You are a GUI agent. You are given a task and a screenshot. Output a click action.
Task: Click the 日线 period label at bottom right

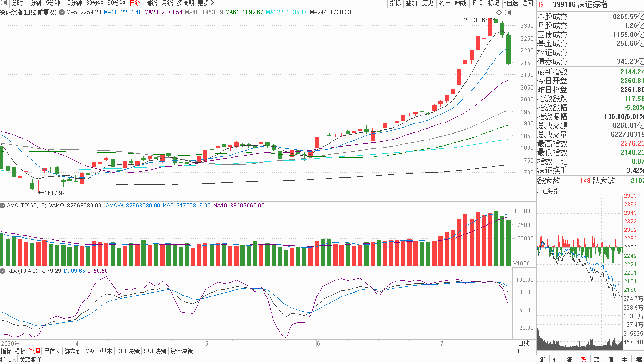(x=524, y=343)
